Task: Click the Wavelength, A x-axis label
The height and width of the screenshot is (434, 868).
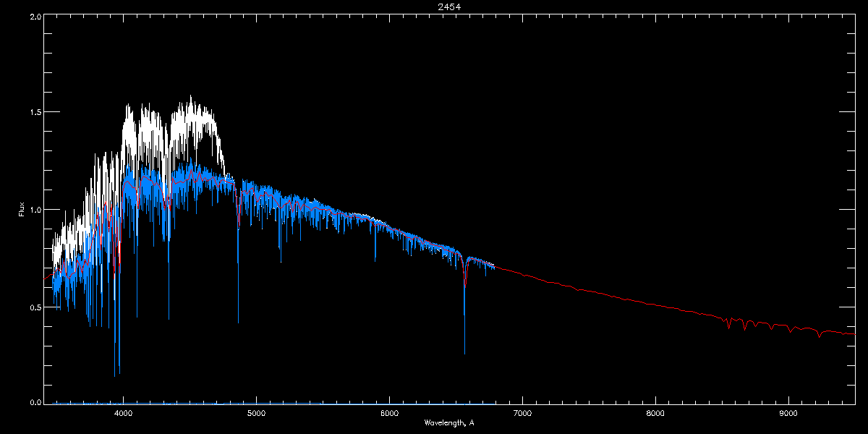Action: [x=448, y=423]
